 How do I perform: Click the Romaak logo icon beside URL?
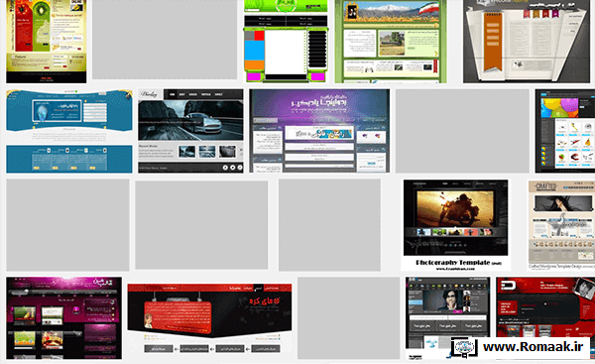click(464, 347)
